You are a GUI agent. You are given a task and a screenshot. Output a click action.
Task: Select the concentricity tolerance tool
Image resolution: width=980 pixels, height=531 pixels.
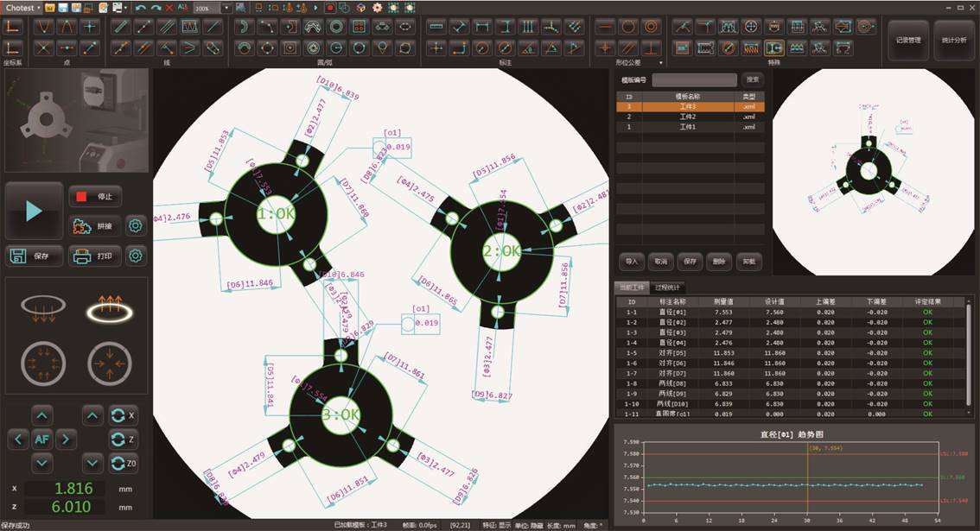pyautogui.click(x=652, y=26)
